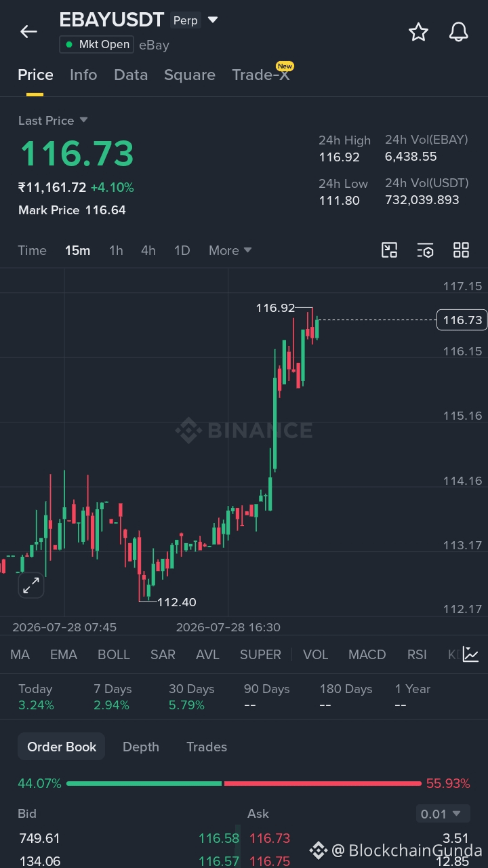This screenshot has height=868, width=488.
Task: Tap the 116.92 high marker on chart
Action: (x=275, y=308)
